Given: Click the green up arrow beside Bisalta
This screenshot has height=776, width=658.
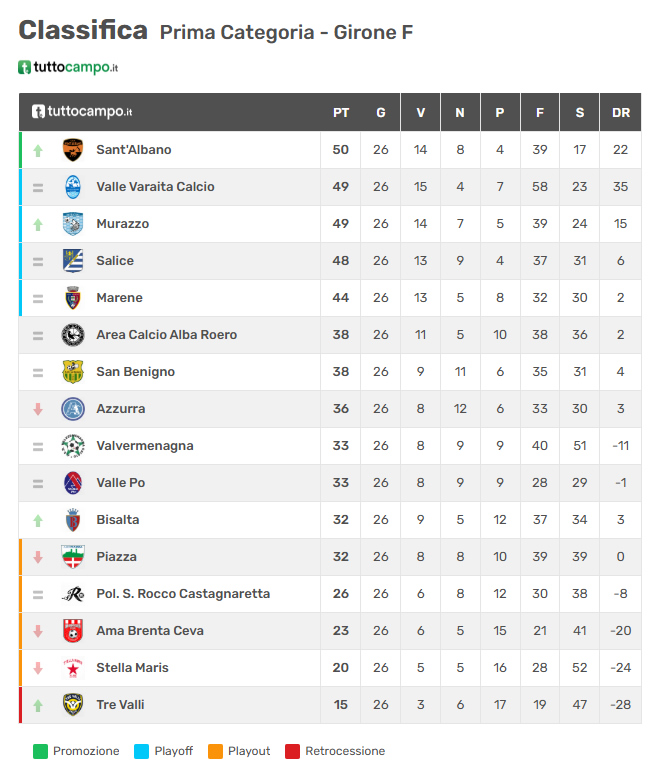Looking at the screenshot, I should (x=38, y=521).
